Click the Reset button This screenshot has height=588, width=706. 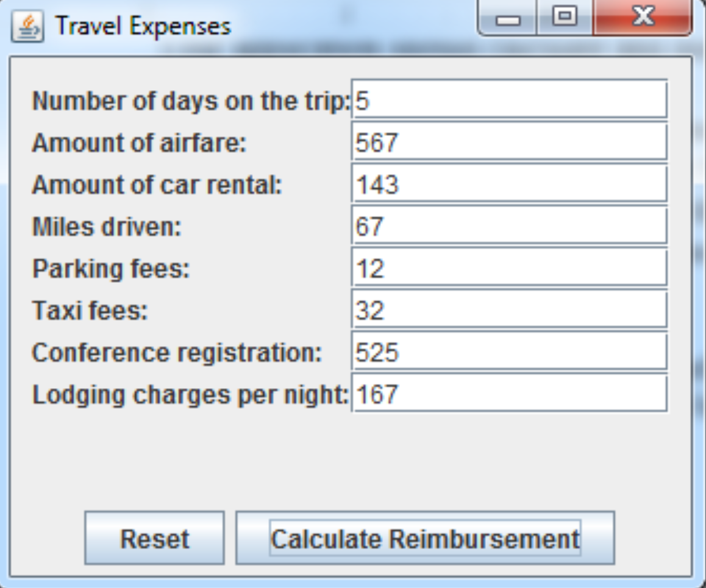pos(154,537)
